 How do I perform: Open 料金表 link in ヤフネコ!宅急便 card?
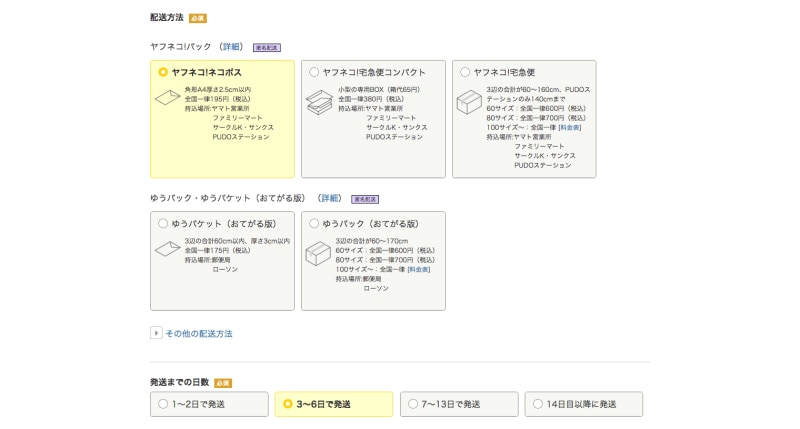pyautogui.click(x=569, y=127)
